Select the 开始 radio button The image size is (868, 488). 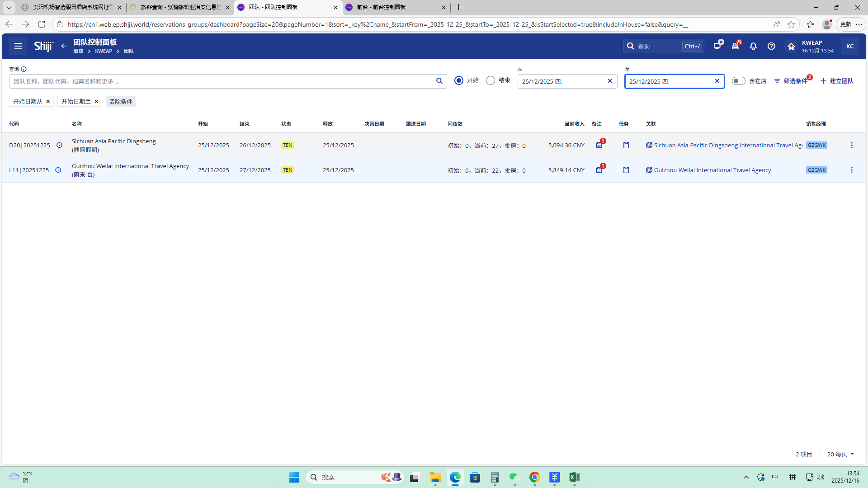(x=459, y=80)
